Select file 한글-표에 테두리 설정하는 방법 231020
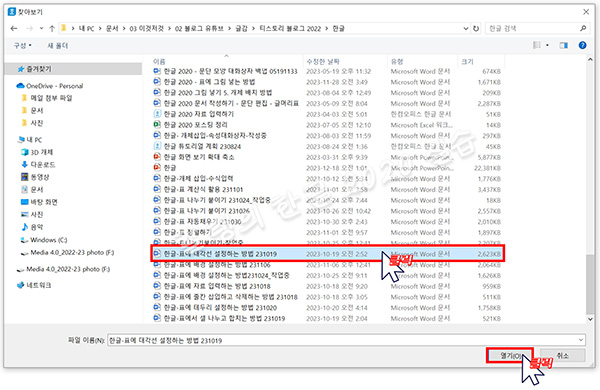600x390 pixels. tap(328, 308)
